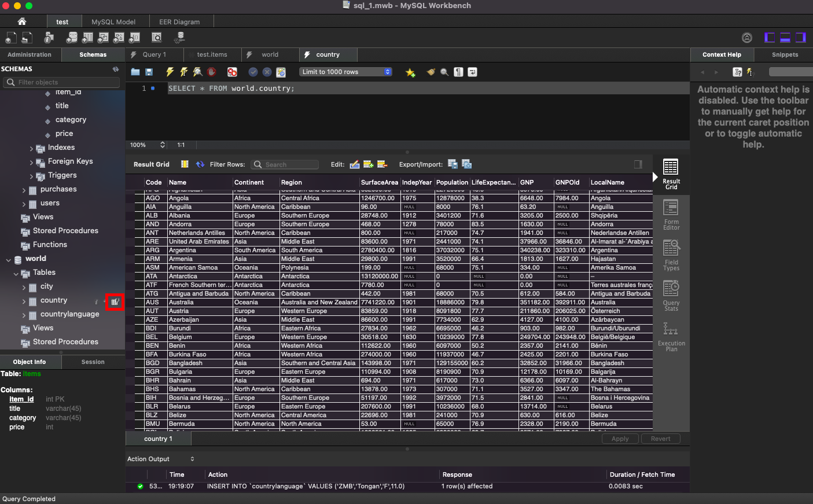Import records from external file icon
813x504 pixels.
coord(467,164)
